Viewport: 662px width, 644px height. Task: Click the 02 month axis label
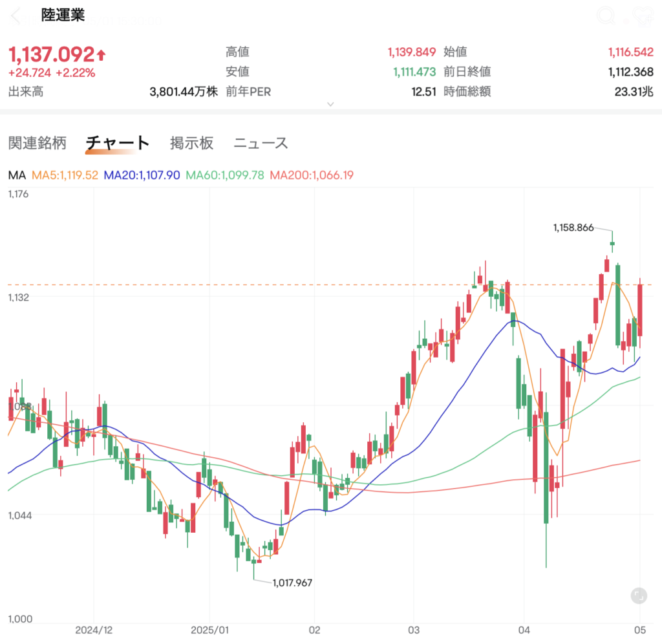click(315, 630)
